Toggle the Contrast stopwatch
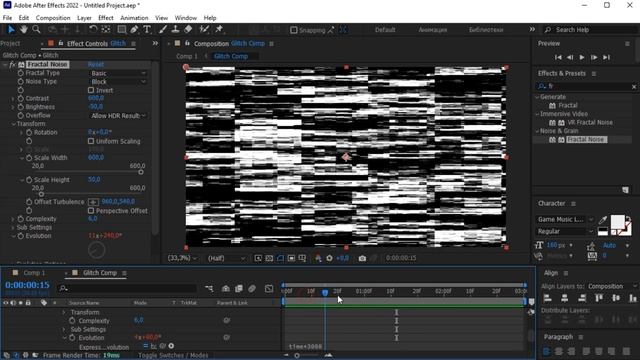The height and width of the screenshot is (360, 640). 20,98
